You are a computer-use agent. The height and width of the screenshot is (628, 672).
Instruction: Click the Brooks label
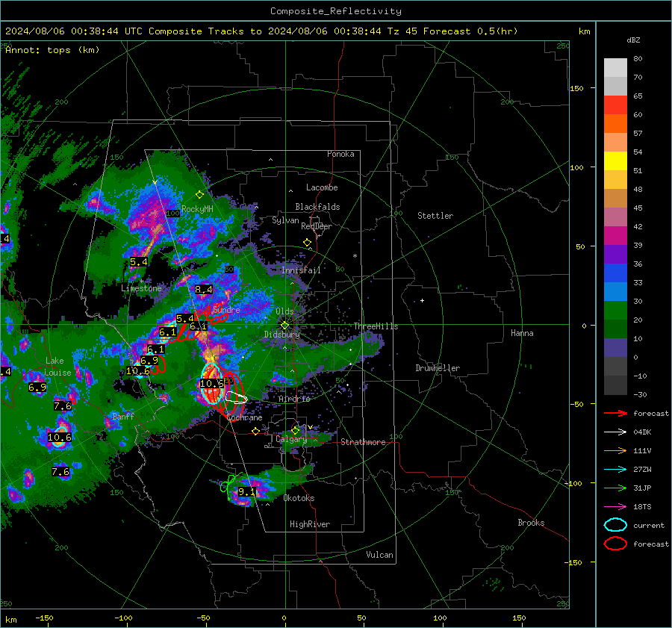531,523
